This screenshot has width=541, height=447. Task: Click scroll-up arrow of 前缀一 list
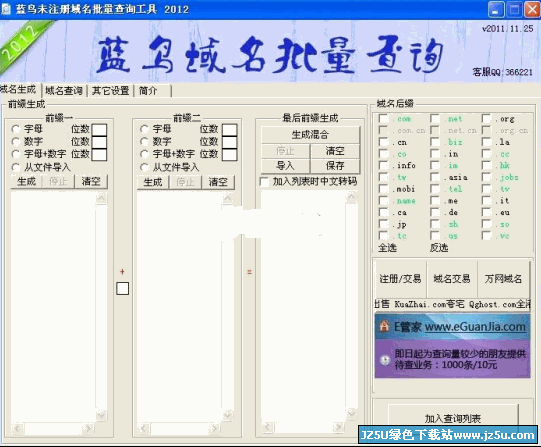[x=101, y=198]
